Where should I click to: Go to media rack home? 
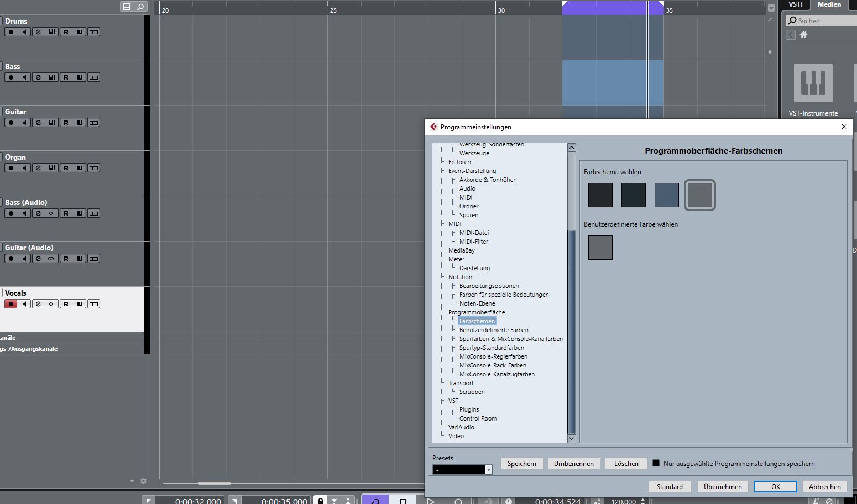coord(804,35)
